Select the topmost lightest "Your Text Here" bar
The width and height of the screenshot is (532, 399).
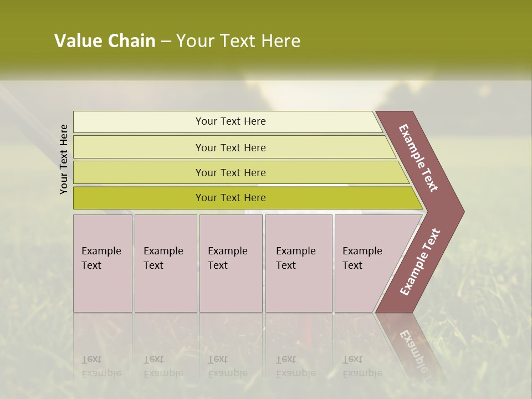(231, 121)
